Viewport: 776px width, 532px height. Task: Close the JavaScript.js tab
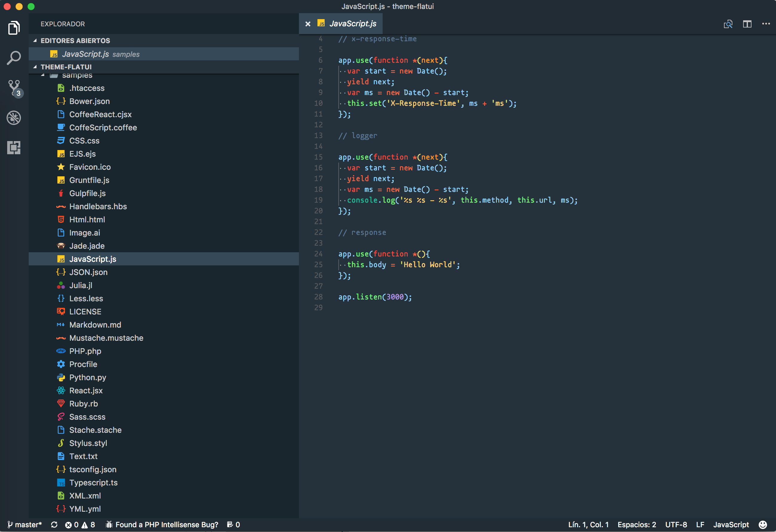(x=308, y=24)
